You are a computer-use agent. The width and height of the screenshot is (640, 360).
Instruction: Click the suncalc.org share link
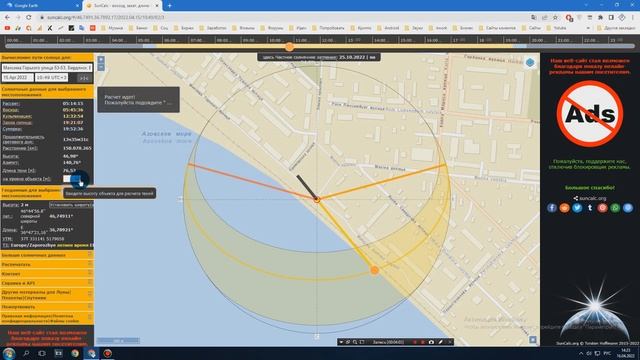590,198
